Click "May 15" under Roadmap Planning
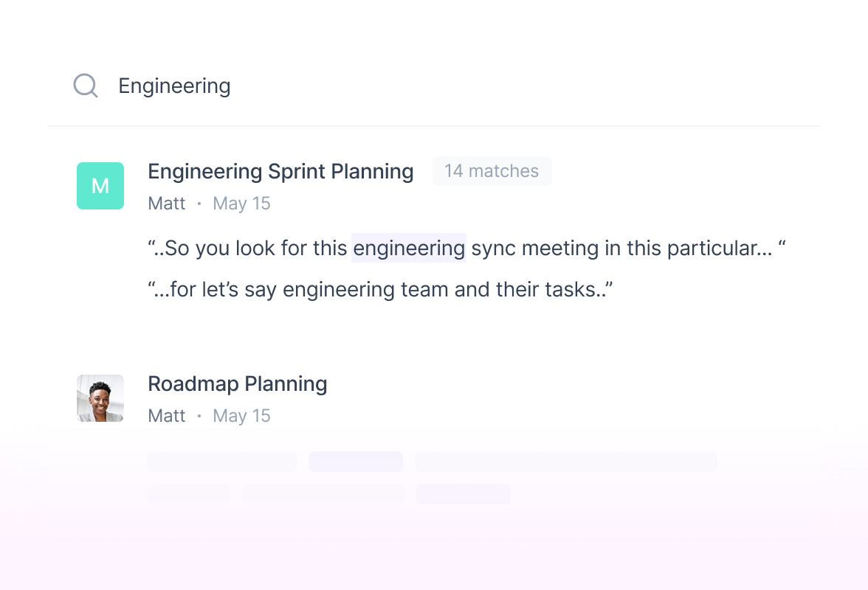 pos(241,415)
